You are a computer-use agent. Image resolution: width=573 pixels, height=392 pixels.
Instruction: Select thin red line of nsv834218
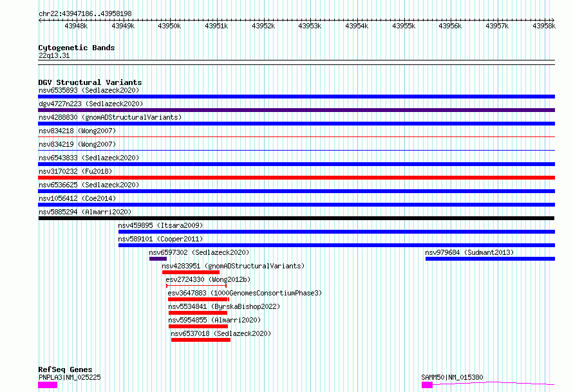(296, 137)
